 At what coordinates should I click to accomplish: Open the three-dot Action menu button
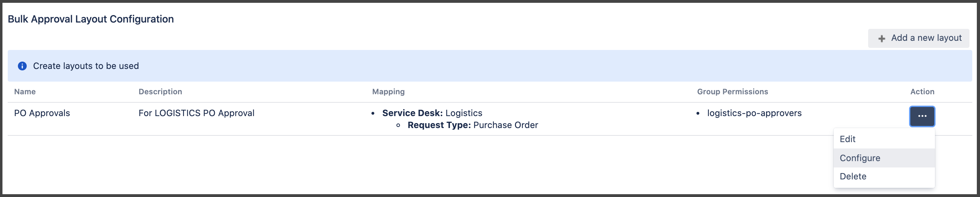point(922,116)
